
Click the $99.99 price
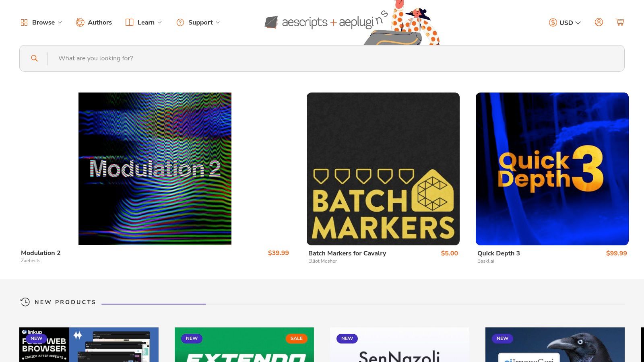coord(617,253)
